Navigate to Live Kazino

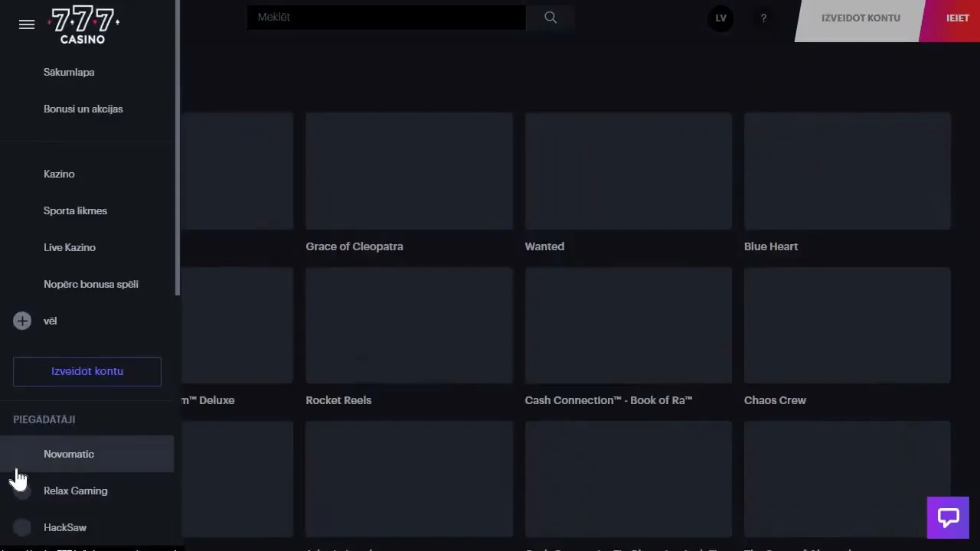point(70,247)
